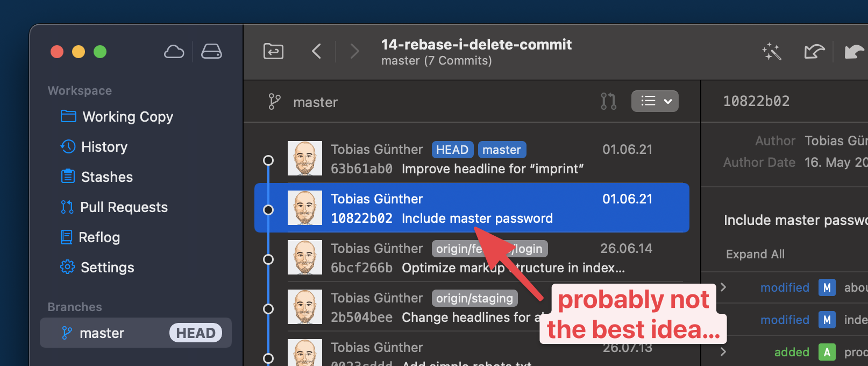868x366 pixels.
Task: Open Pull Requests section
Action: 124,207
